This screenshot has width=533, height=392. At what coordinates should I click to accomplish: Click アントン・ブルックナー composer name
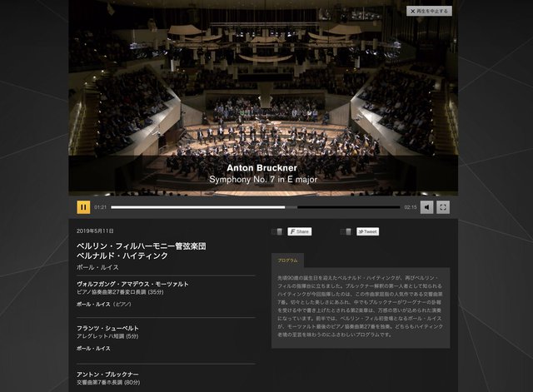point(107,375)
